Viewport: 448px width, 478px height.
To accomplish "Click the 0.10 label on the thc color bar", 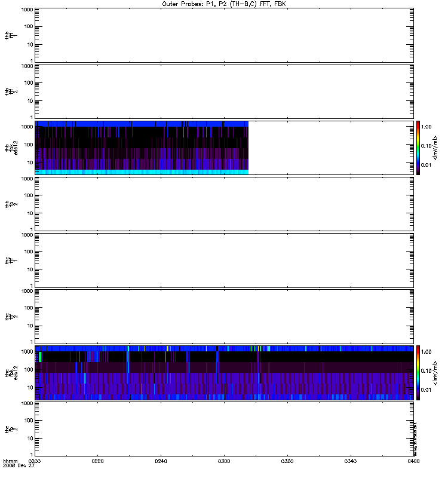I will [426, 371].
